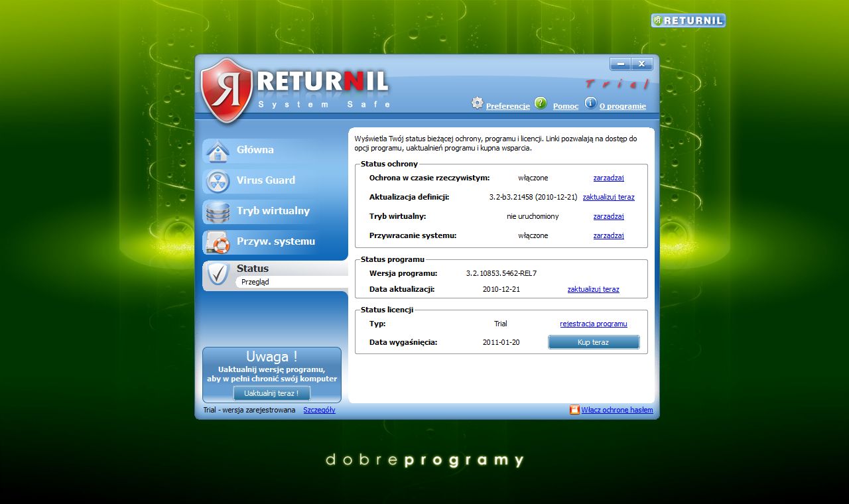The image size is (849, 504).
Task: Minimize the Returnil window
Action: (620, 64)
